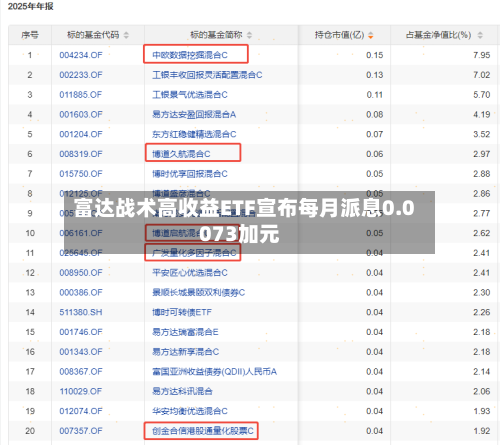The height and width of the screenshot is (445, 500).
Task: Open fund code 007357.OF
Action: coord(81,431)
